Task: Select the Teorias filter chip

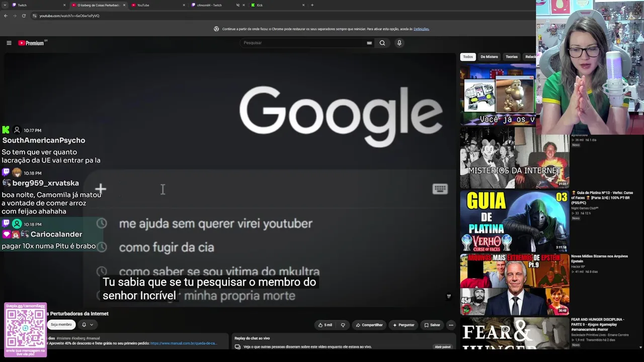Action: pyautogui.click(x=512, y=57)
